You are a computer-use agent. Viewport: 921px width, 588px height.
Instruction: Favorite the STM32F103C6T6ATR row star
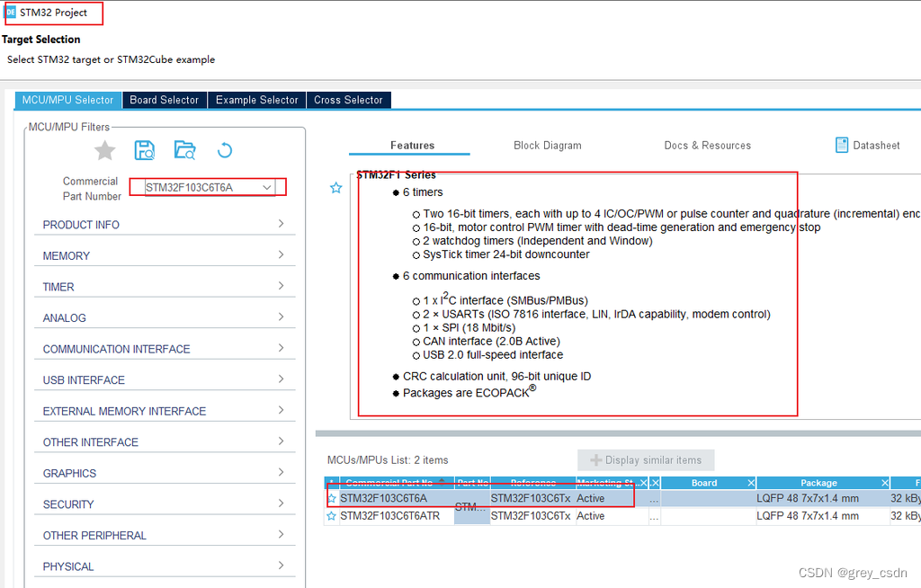tap(332, 516)
